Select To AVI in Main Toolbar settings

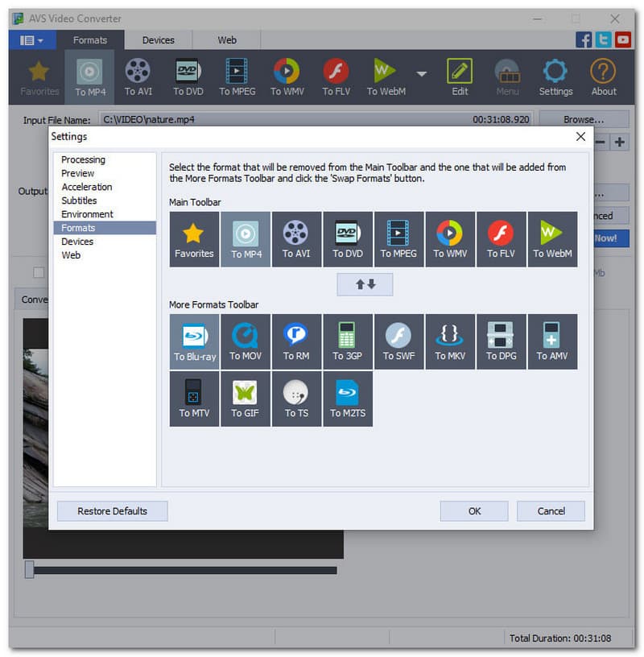point(297,239)
